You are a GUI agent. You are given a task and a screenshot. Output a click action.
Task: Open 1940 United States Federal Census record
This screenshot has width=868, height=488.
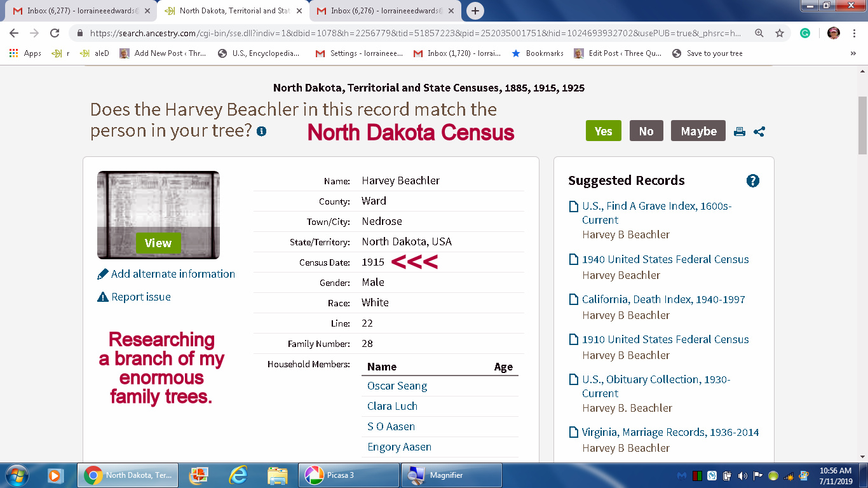tap(665, 259)
